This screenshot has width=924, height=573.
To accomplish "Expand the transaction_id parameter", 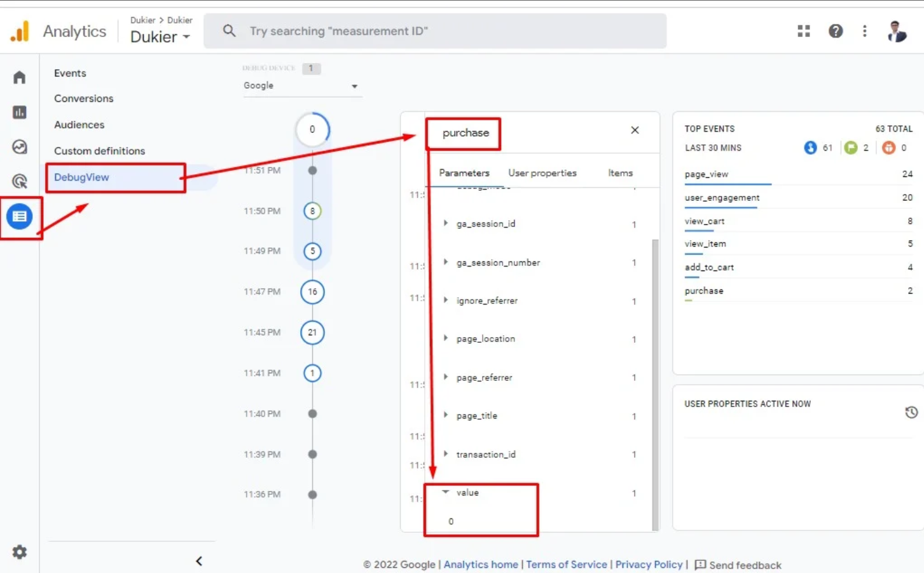I will tap(446, 454).
